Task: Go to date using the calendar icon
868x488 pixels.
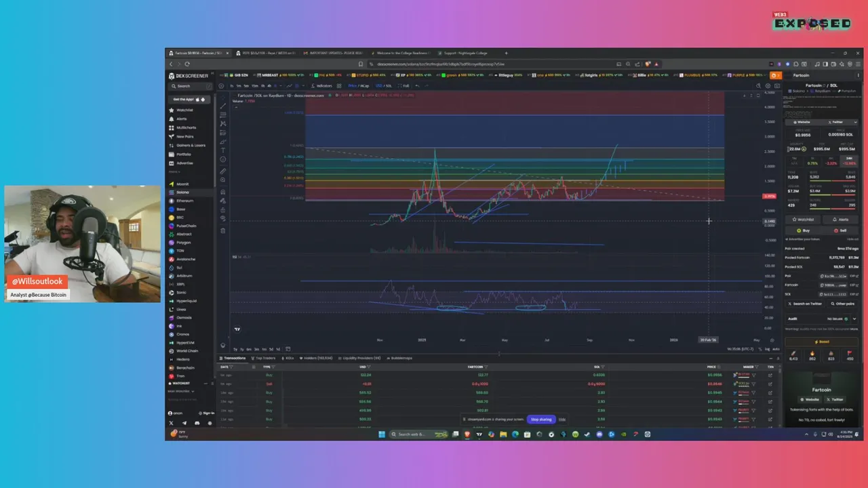Action: point(288,349)
